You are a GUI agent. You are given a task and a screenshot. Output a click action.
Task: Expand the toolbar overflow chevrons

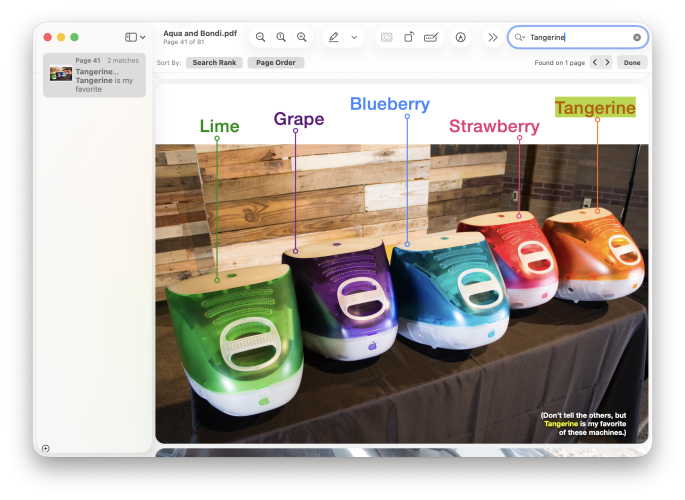pos(493,37)
